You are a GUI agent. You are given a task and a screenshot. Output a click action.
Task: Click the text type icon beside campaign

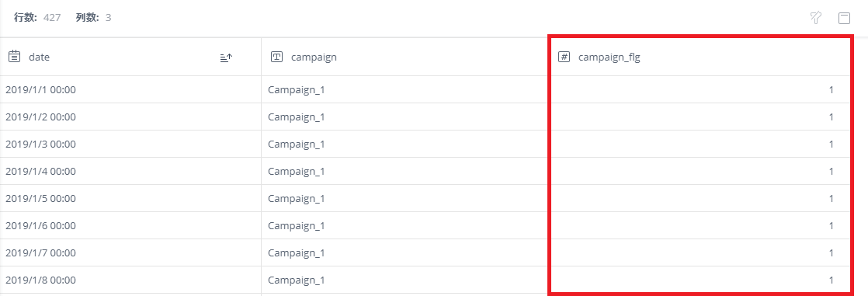277,56
